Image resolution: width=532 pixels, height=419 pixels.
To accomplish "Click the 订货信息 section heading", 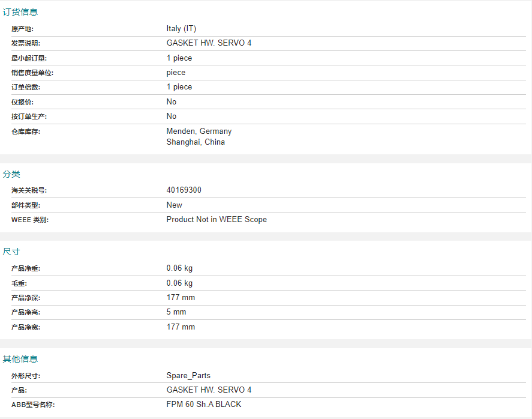I will [x=20, y=12].
